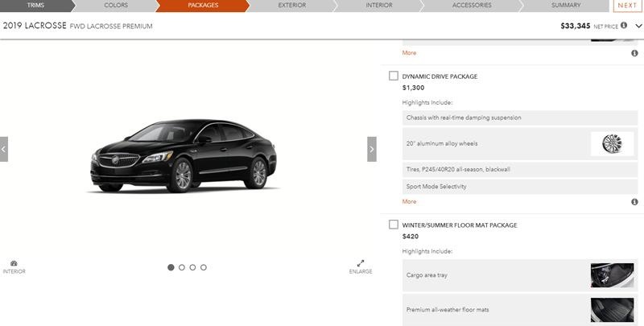Select Winter/Summer Floor Mat Package checkbox
This screenshot has width=644, height=326.
(x=394, y=225)
